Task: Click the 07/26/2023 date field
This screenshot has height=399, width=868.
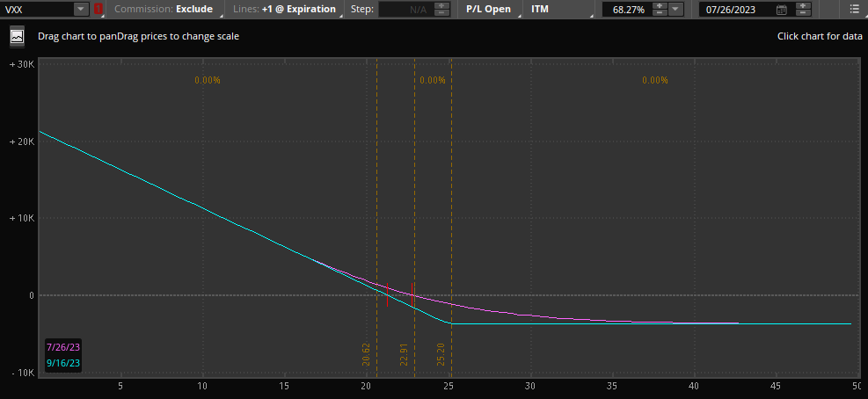Action: pyautogui.click(x=737, y=10)
